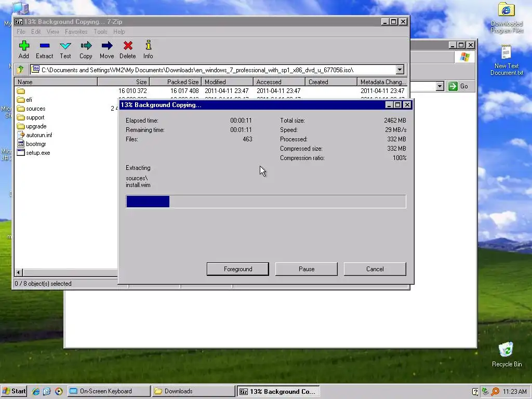Click the network tray icon

[485, 392]
